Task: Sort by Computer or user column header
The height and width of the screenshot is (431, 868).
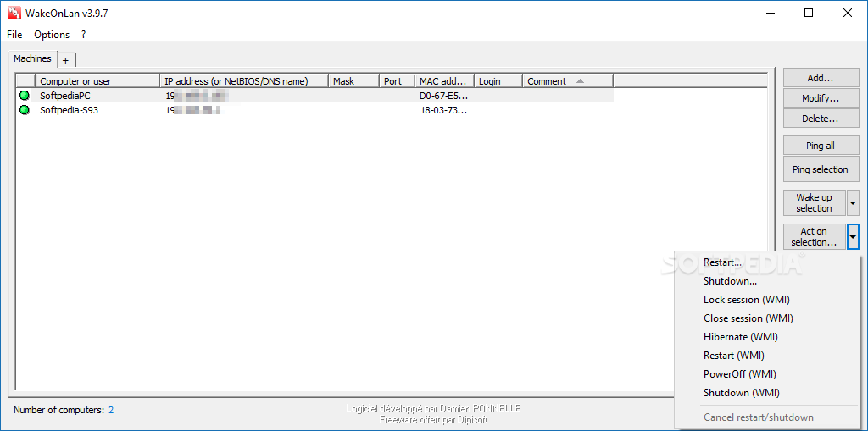Action: click(x=97, y=81)
